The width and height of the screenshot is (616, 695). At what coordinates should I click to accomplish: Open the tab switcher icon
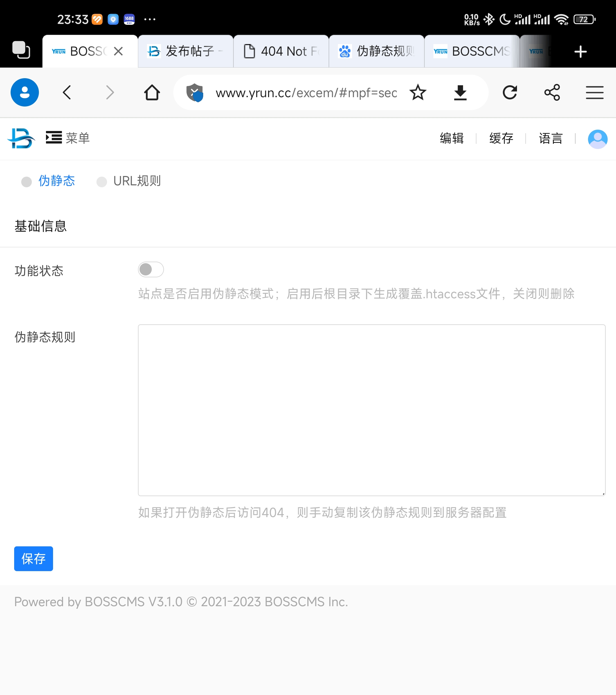point(21,51)
